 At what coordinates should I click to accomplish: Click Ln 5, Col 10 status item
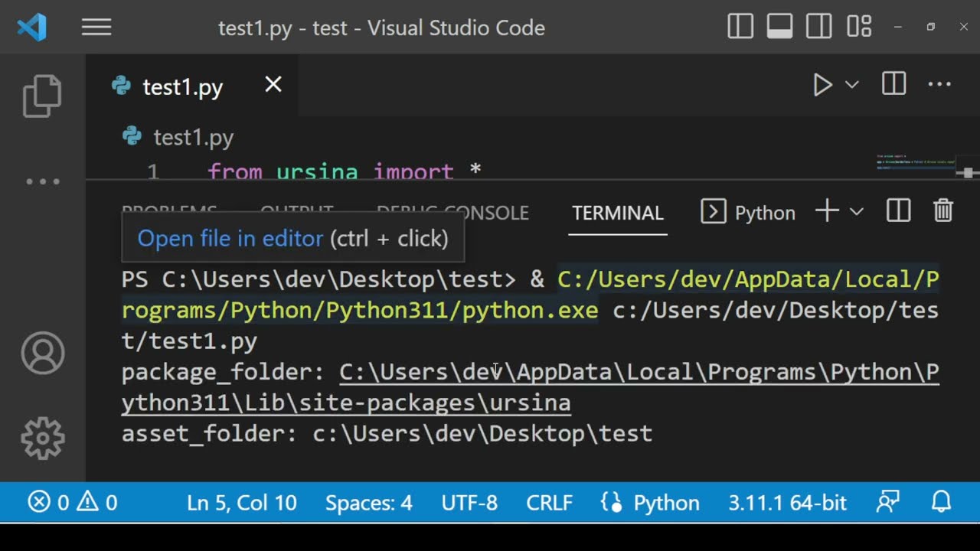(x=241, y=503)
